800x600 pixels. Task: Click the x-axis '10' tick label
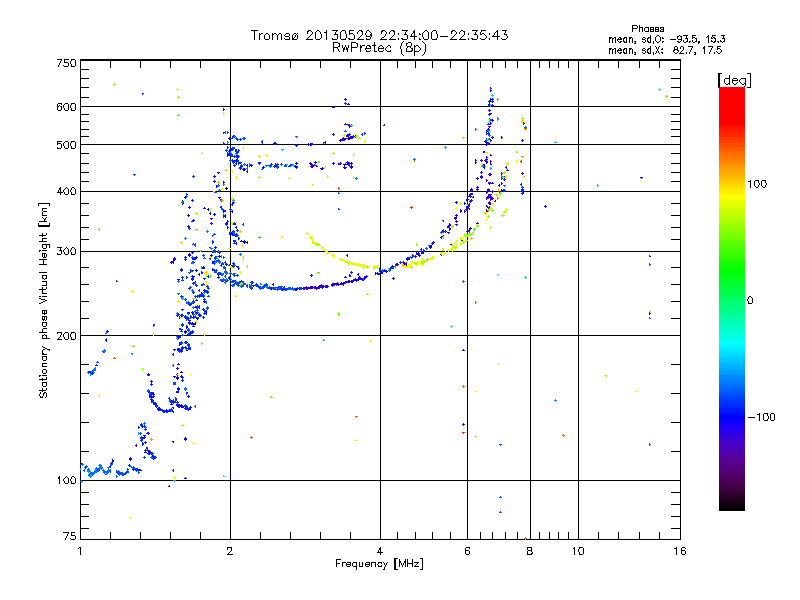click(x=578, y=551)
